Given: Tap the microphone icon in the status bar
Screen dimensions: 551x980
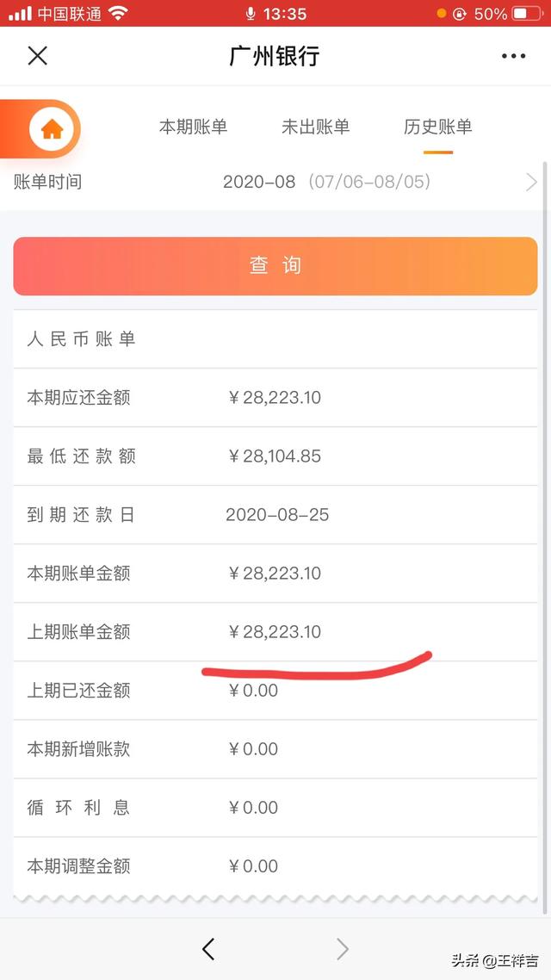Looking at the screenshot, I should click(250, 13).
